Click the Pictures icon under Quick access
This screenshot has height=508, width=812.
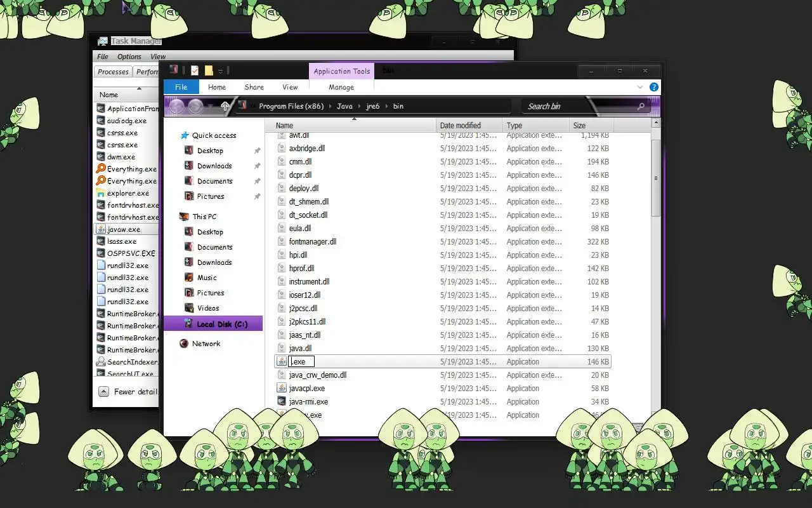[x=188, y=196]
